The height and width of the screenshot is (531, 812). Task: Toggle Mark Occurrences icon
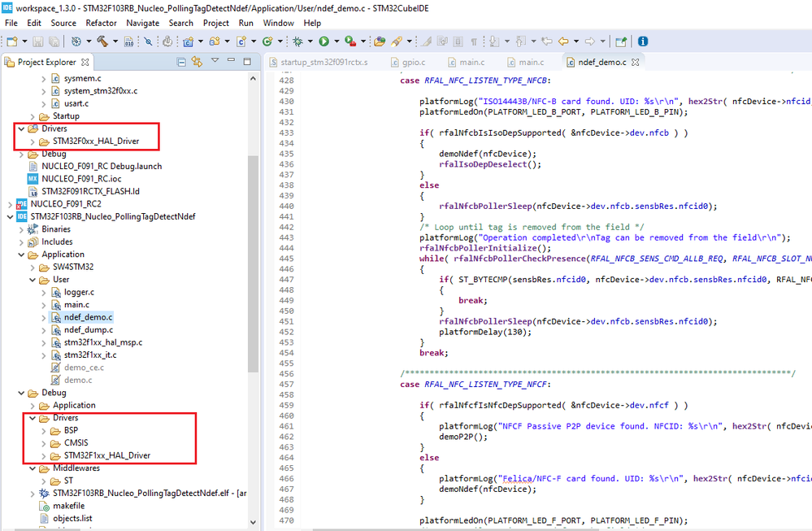(x=427, y=41)
